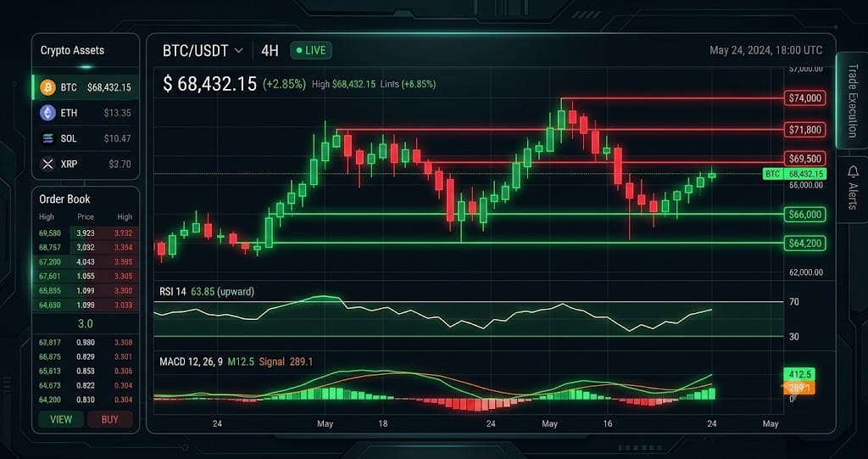The height and width of the screenshot is (459, 868).
Task: Click the Order Book panel title
Action: 64,199
